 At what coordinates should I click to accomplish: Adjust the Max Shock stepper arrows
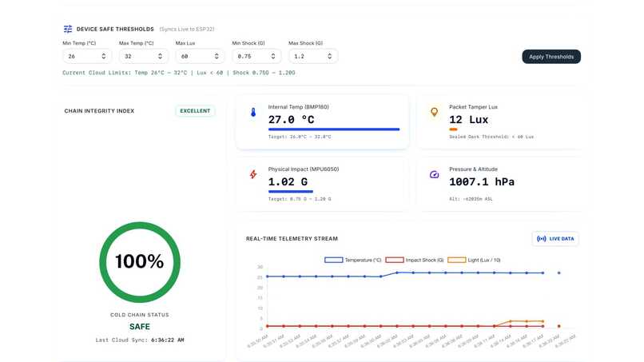tap(329, 56)
